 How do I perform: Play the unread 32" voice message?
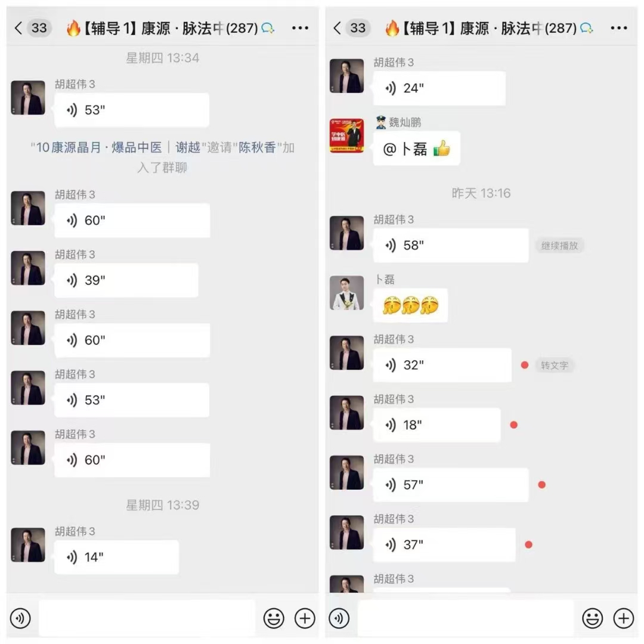442,365
